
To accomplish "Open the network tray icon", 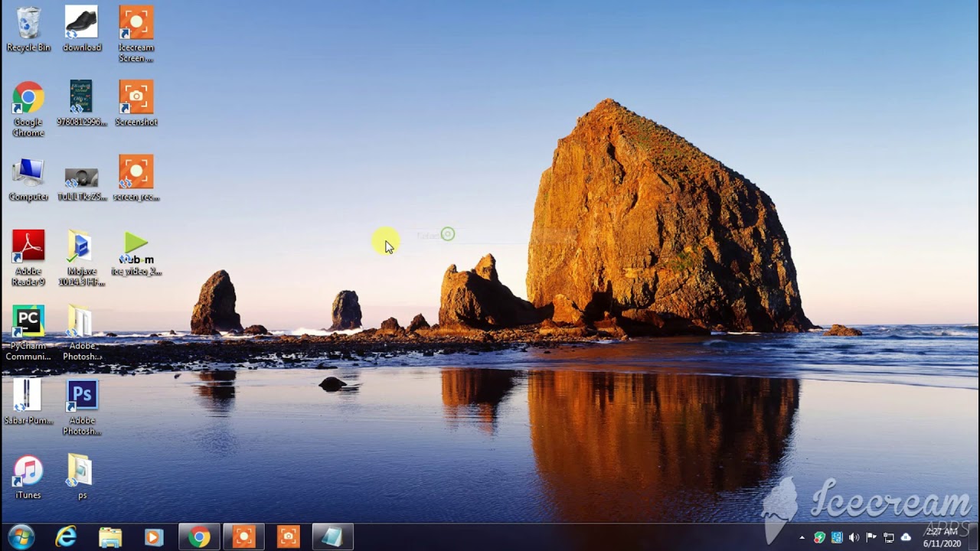I will [x=889, y=537].
